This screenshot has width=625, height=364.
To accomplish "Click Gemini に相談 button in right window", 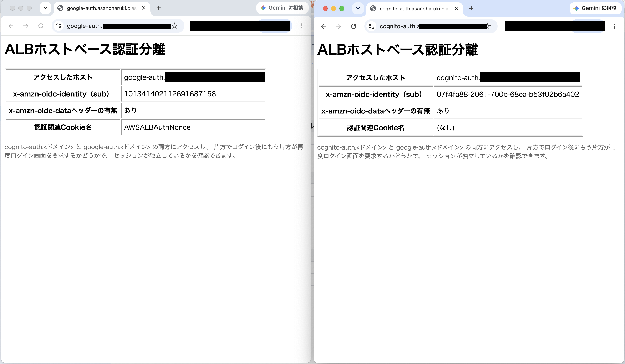I will 596,8.
